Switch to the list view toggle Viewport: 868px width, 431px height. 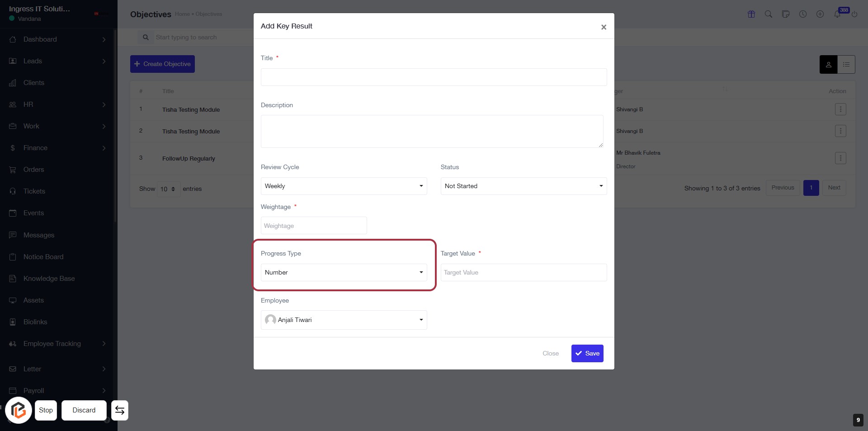[846, 65]
